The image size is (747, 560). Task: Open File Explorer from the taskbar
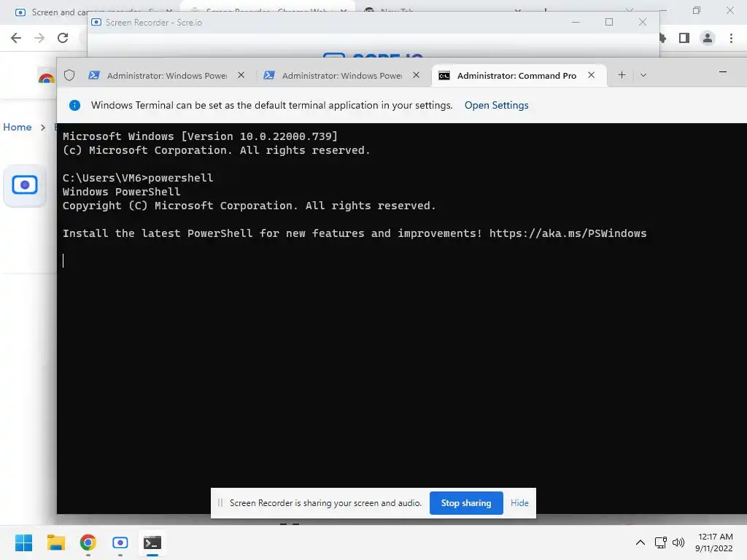pos(55,542)
